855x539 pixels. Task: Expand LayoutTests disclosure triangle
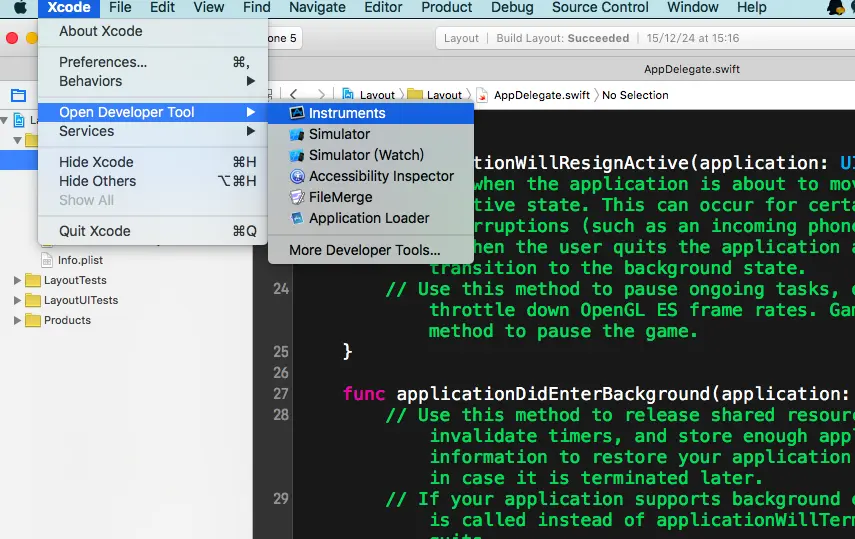(17, 280)
